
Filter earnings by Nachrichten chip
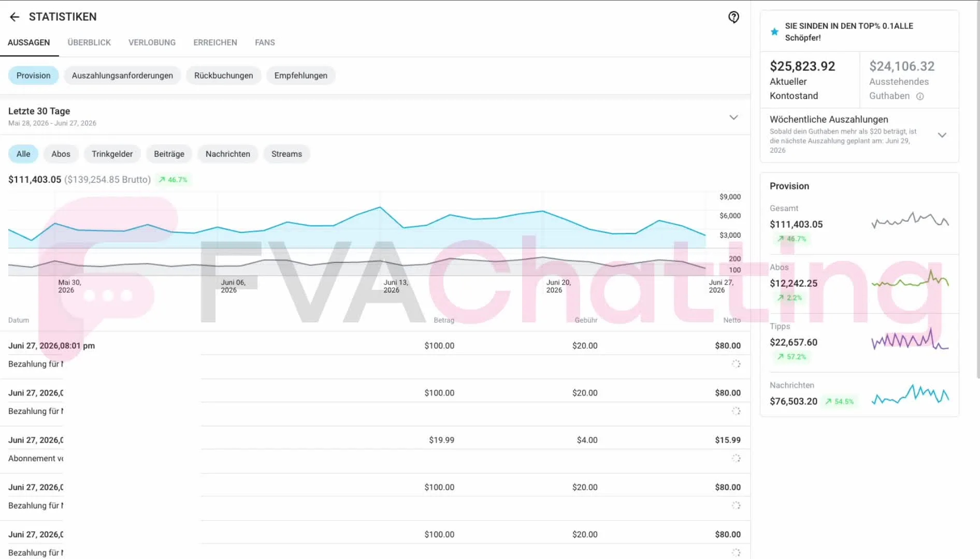228,154
